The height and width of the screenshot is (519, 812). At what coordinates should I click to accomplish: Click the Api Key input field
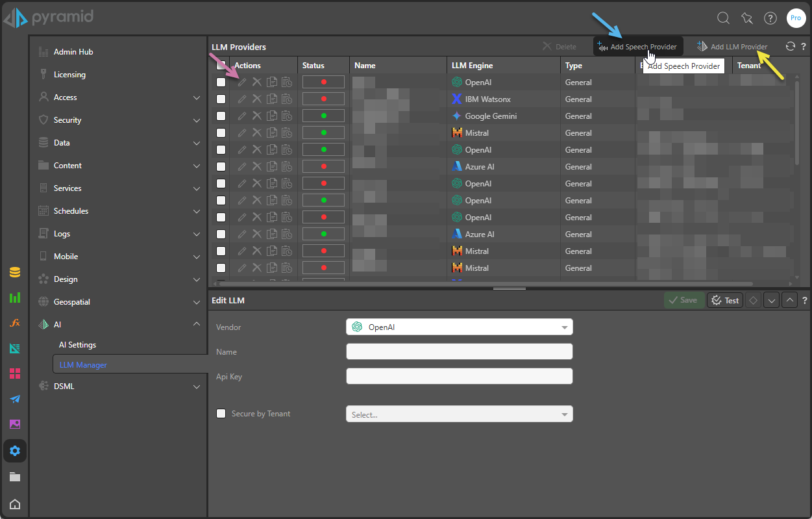pyautogui.click(x=459, y=376)
